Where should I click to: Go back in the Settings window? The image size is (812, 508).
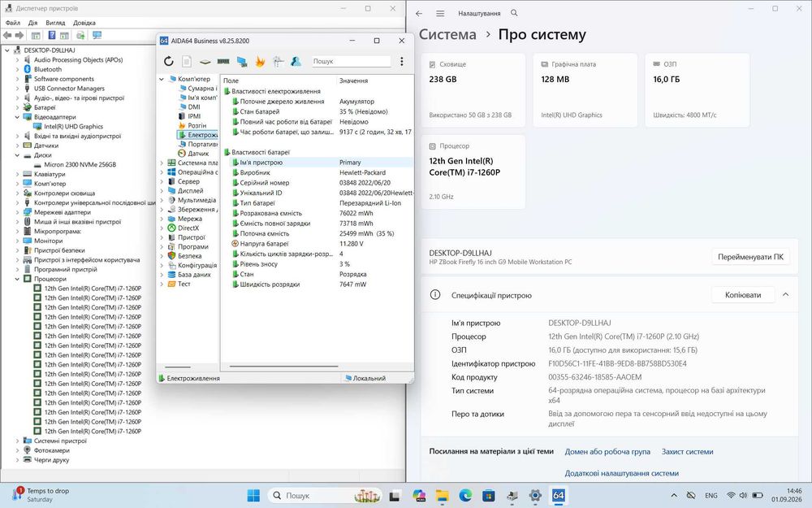click(419, 14)
